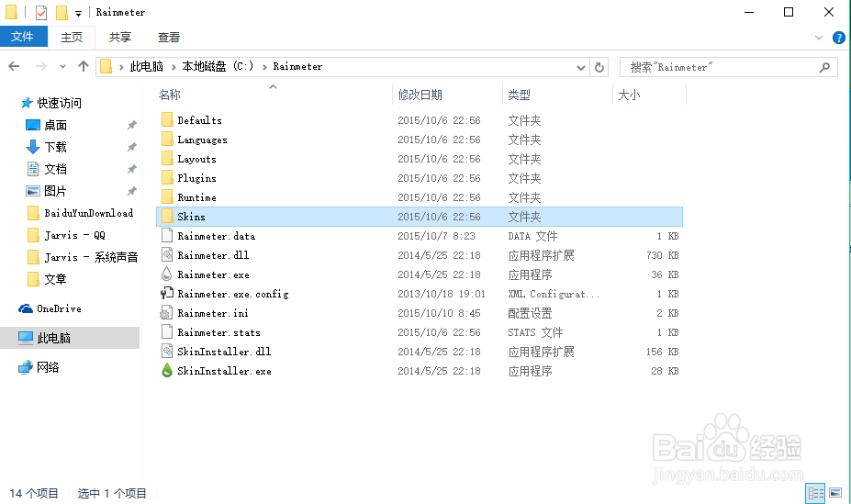The height and width of the screenshot is (504, 851).
Task: Expand the ribbon with the chevron
Action: 819,38
